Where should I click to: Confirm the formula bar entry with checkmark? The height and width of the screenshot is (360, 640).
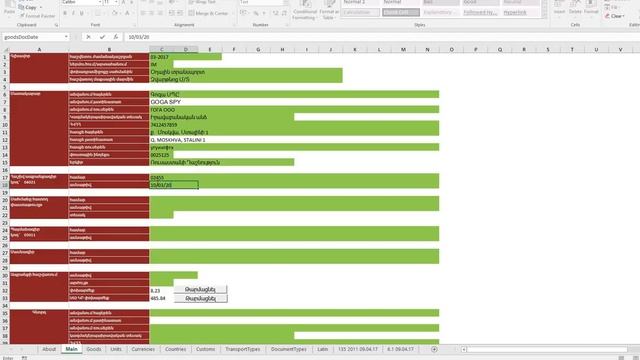pos(102,37)
